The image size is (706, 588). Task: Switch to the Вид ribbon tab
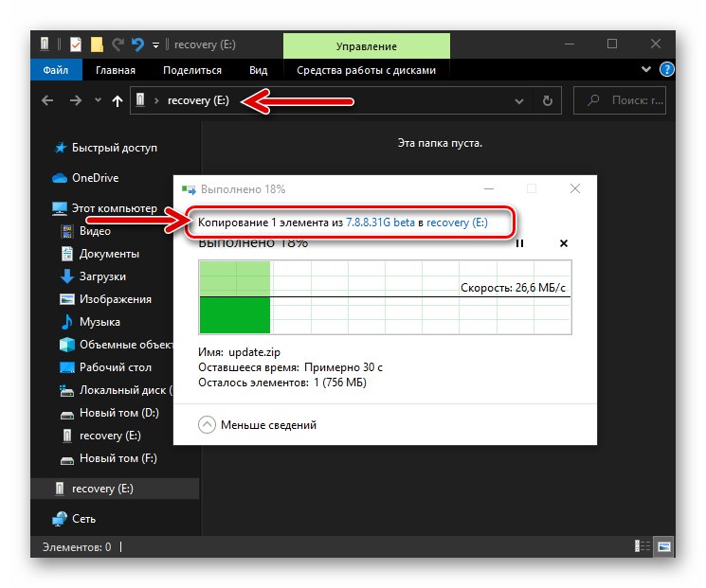[259, 70]
